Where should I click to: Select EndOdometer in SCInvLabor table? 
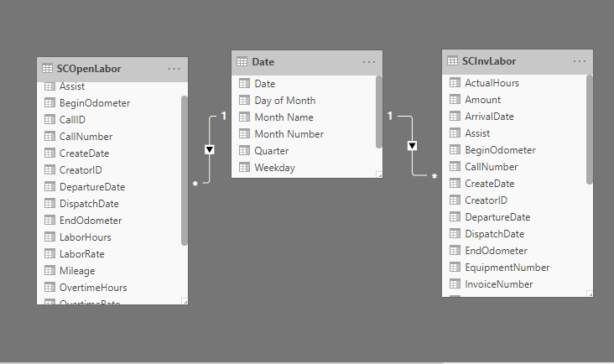[x=496, y=251]
